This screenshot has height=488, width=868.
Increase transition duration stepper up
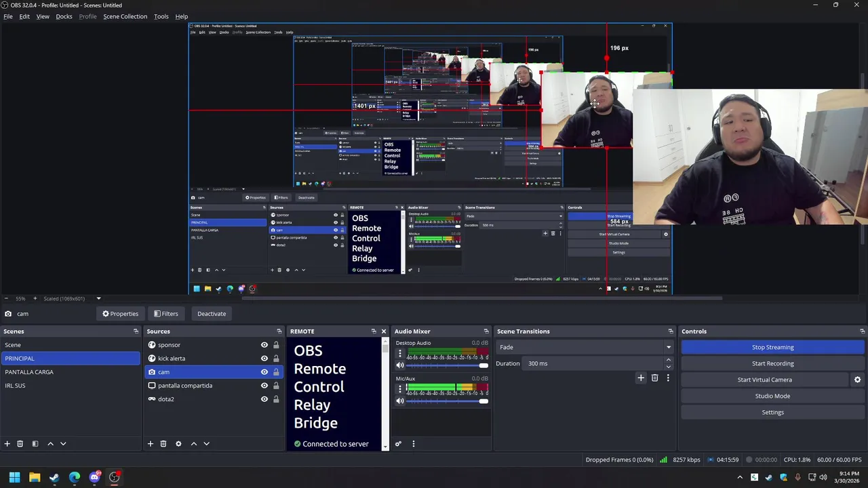668,360
